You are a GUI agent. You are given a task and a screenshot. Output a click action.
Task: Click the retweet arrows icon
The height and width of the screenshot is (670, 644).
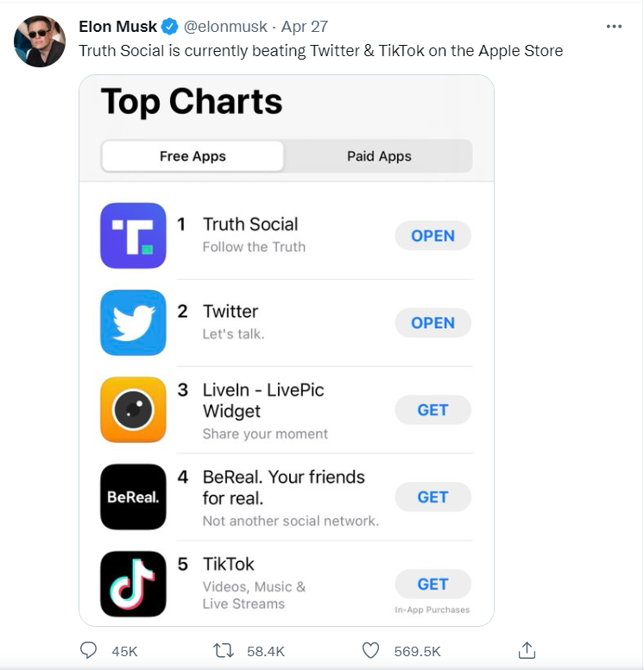tap(224, 651)
